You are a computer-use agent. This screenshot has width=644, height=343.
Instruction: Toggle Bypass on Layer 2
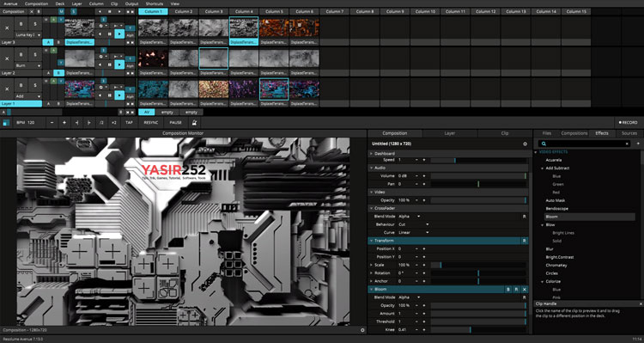coord(21,55)
